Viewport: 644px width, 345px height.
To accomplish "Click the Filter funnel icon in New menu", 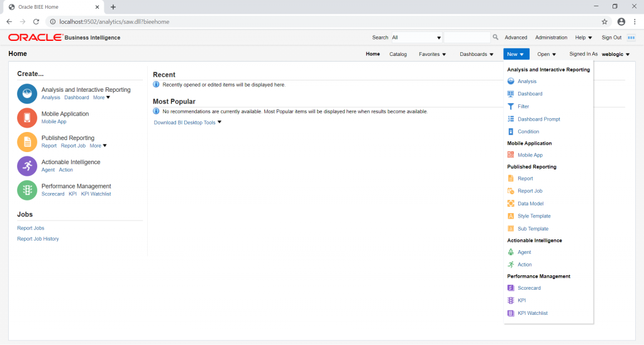I will pyautogui.click(x=511, y=106).
